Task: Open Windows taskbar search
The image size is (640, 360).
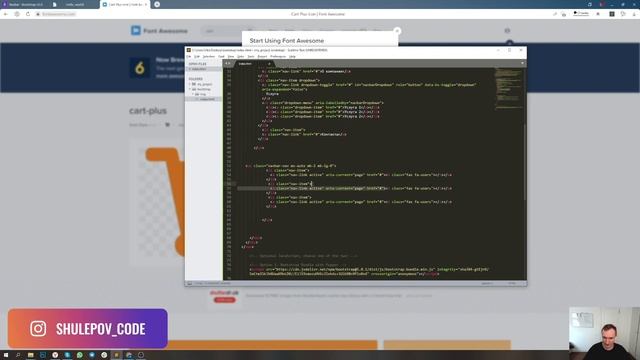Action: [18, 355]
